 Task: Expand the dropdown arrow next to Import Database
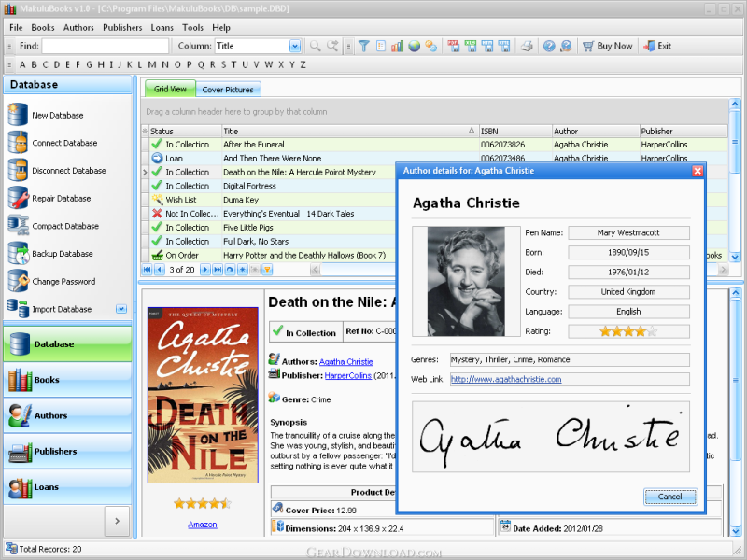tap(121, 309)
